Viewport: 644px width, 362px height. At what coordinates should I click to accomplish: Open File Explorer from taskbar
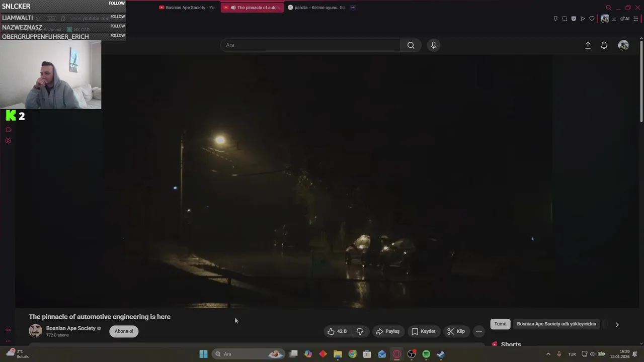(x=338, y=354)
